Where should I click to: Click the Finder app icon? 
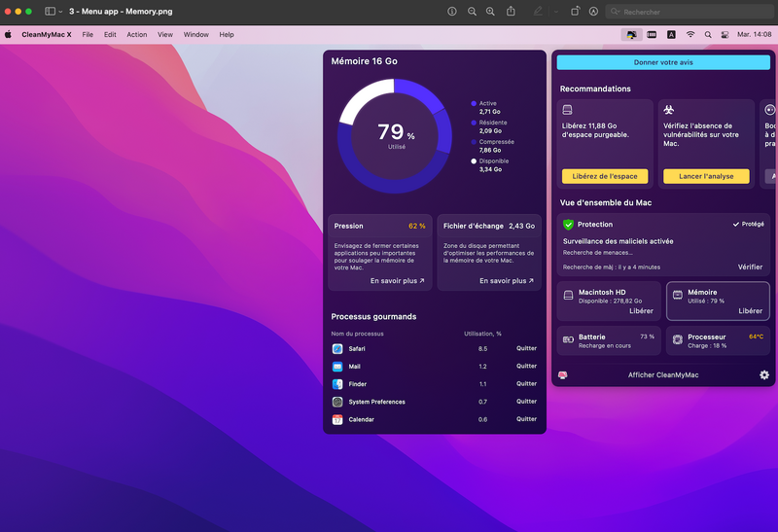pos(337,384)
